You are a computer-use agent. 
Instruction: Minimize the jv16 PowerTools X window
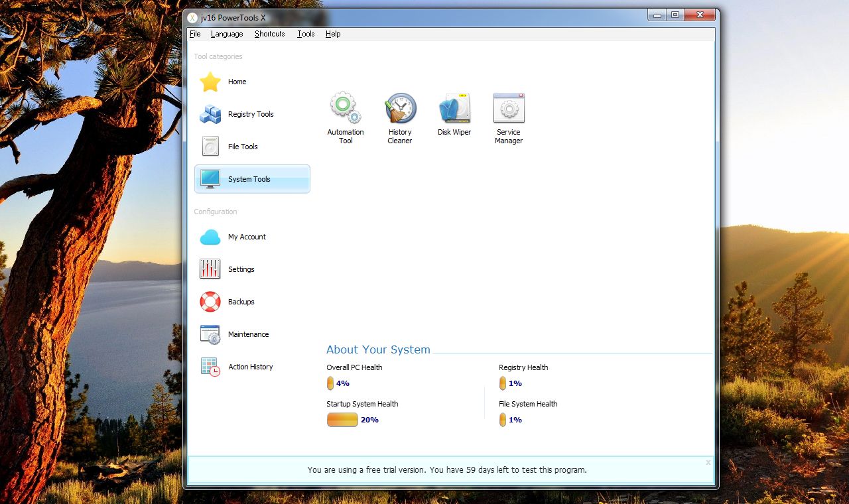tap(657, 15)
